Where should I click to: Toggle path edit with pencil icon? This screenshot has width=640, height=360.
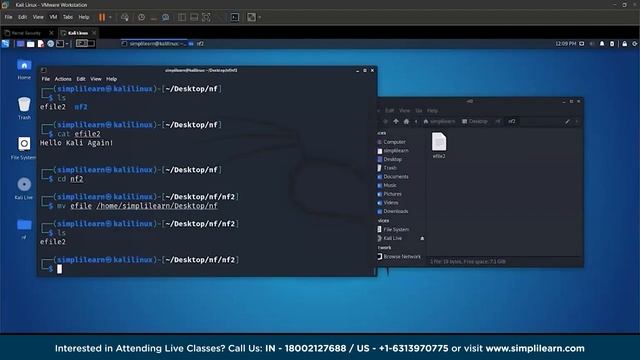click(567, 121)
